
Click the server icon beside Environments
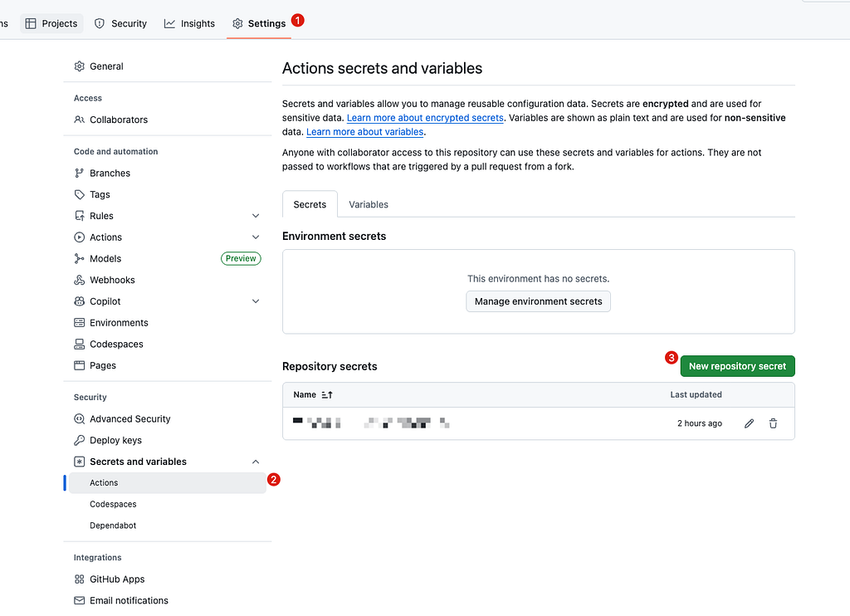79,323
